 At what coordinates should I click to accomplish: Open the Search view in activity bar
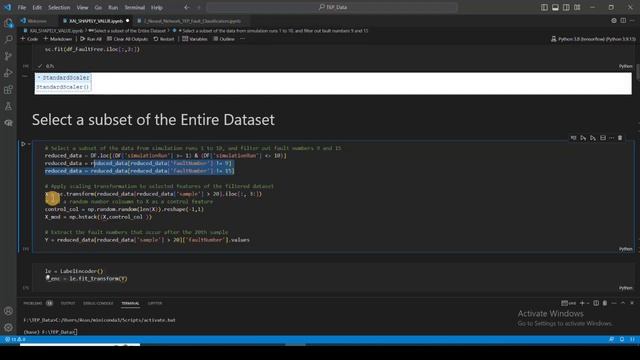pyautogui.click(x=8, y=39)
